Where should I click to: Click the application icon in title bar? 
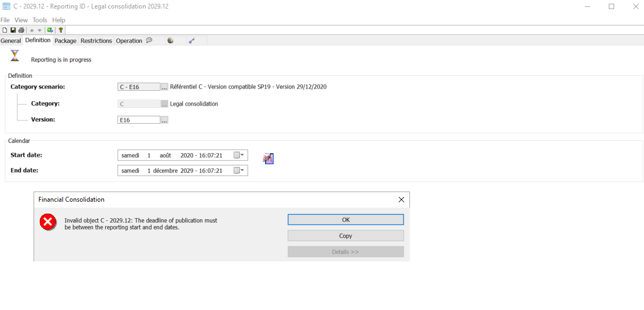click(6, 6)
